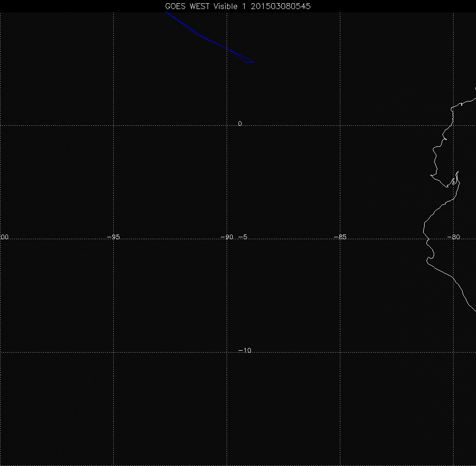Click grid intersection of -95 longitude and equator
The image size is (476, 466).
point(113,125)
